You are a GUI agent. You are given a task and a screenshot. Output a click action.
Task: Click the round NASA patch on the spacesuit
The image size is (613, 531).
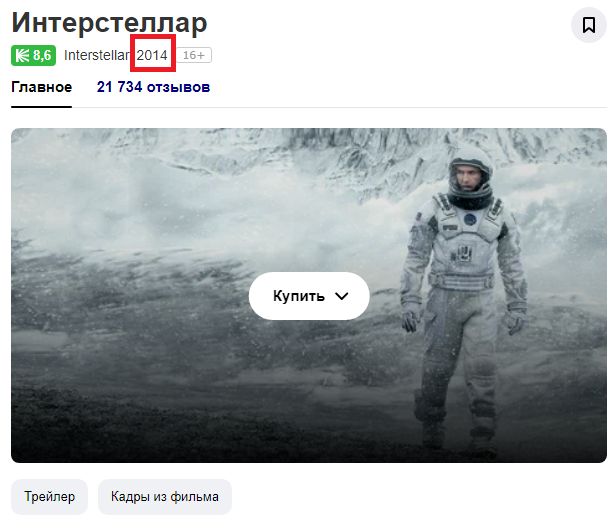470,220
